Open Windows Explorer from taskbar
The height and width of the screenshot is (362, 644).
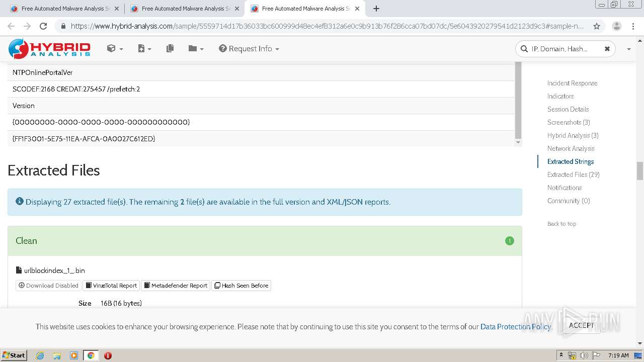coord(57,355)
